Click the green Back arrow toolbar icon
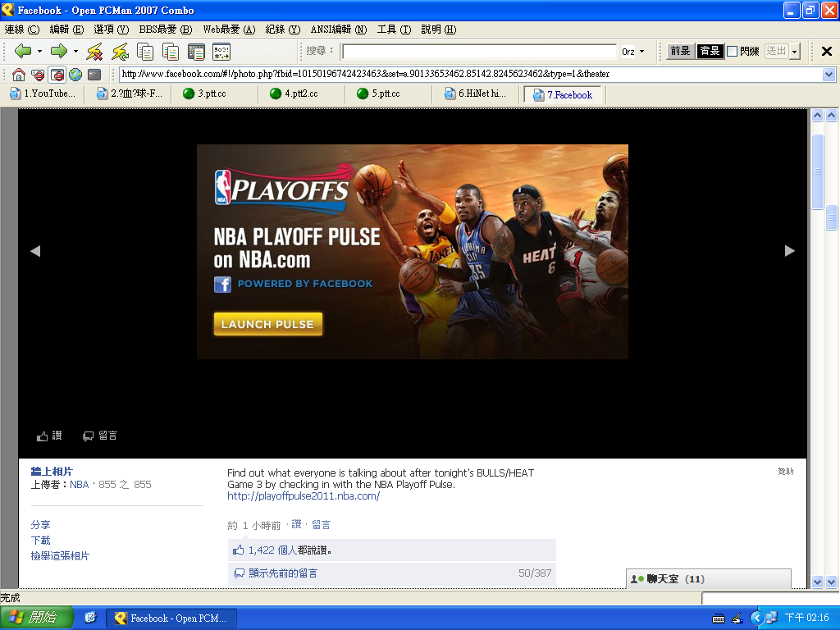 [x=22, y=52]
